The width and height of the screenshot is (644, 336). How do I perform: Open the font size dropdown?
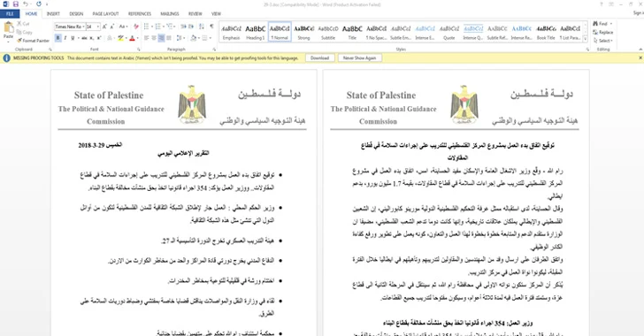click(97, 27)
